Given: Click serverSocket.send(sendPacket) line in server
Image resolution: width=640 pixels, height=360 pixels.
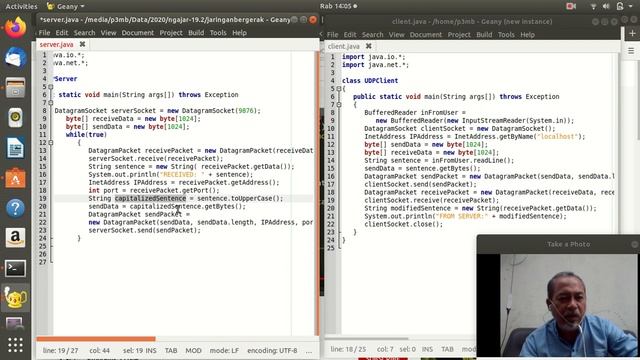Looking at the screenshot, I should [x=144, y=230].
